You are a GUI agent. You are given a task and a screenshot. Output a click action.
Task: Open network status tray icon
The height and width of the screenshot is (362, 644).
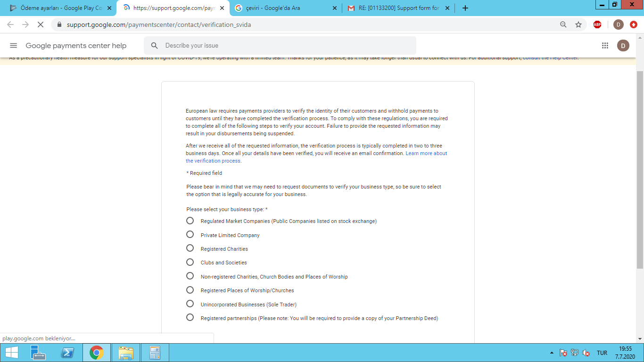(x=575, y=353)
